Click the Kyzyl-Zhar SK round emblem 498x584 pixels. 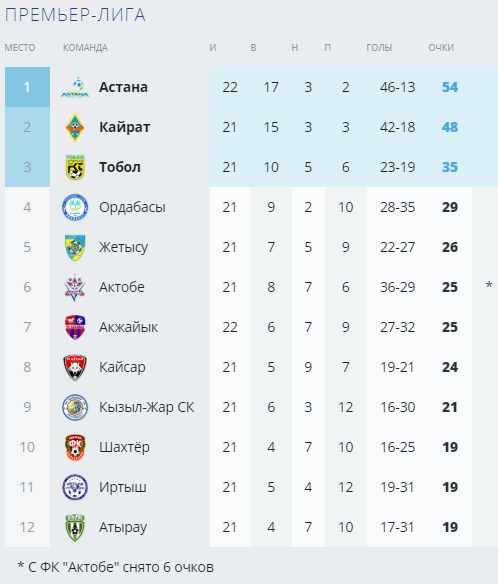pos(75,407)
